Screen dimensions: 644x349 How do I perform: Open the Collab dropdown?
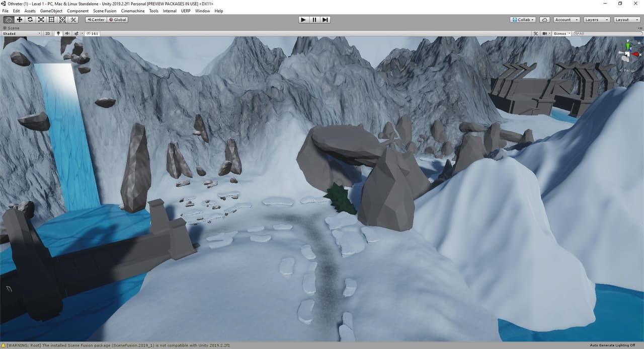point(523,20)
